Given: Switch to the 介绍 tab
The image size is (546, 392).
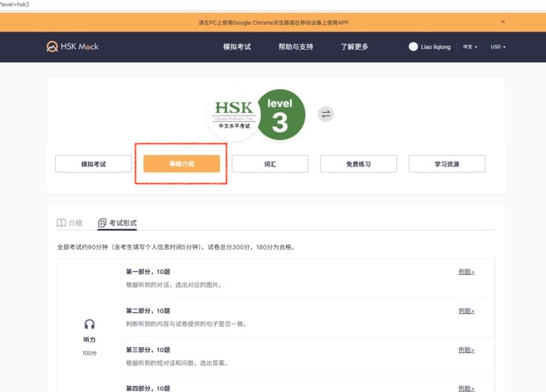Looking at the screenshot, I should pyautogui.click(x=70, y=223).
